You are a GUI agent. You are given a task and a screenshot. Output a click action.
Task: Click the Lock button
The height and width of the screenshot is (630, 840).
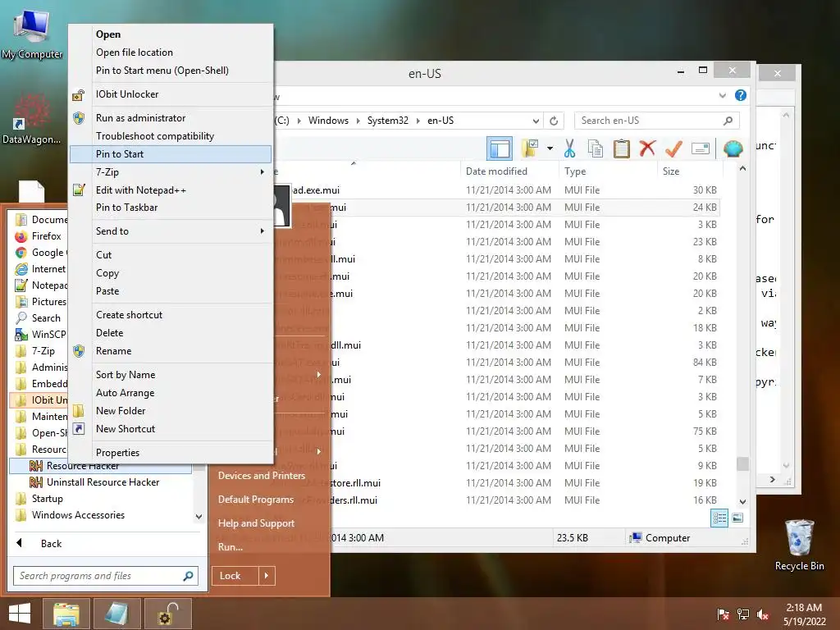point(235,576)
